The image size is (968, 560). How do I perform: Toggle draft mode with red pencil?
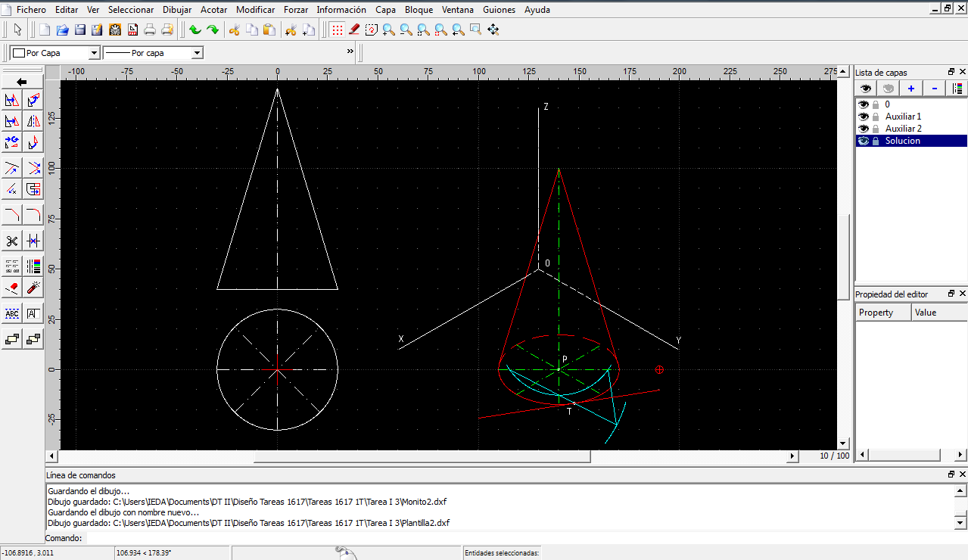click(354, 30)
